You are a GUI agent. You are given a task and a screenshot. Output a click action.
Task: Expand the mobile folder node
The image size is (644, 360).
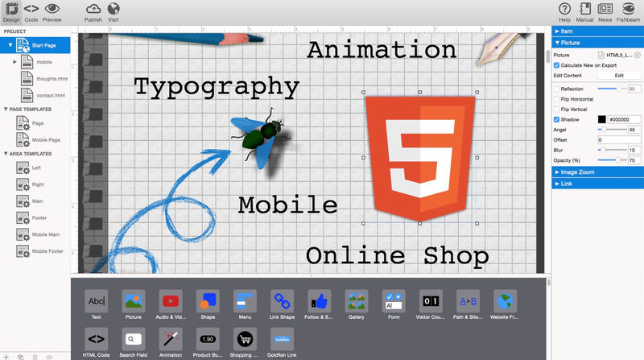(x=14, y=62)
